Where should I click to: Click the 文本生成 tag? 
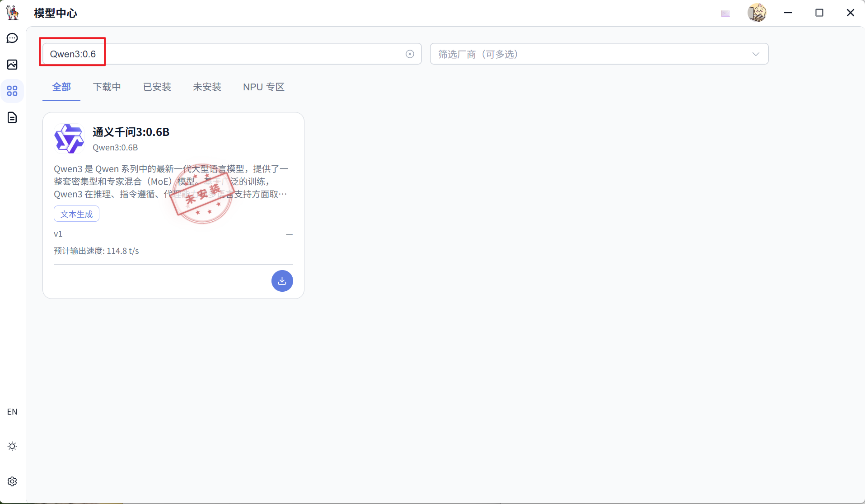76,214
